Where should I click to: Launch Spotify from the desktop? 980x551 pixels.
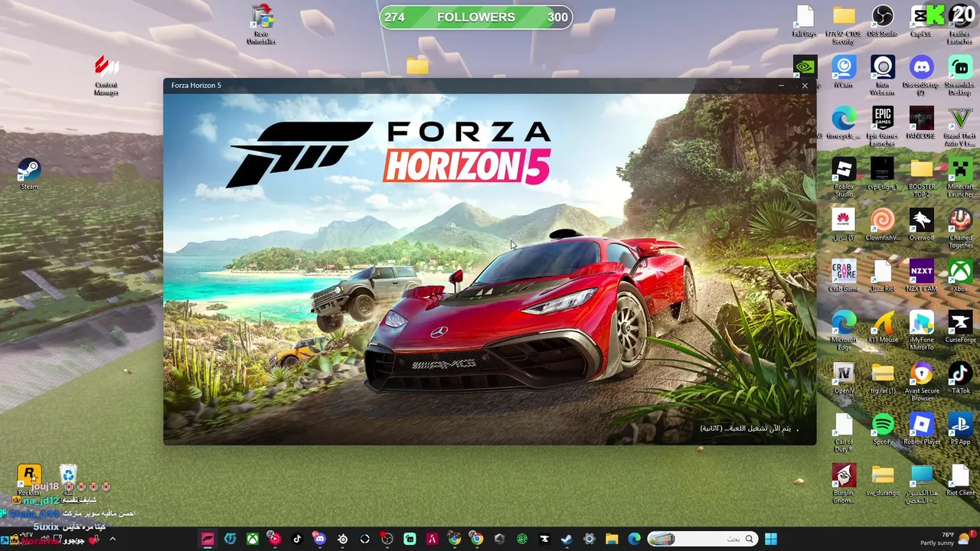click(x=882, y=429)
